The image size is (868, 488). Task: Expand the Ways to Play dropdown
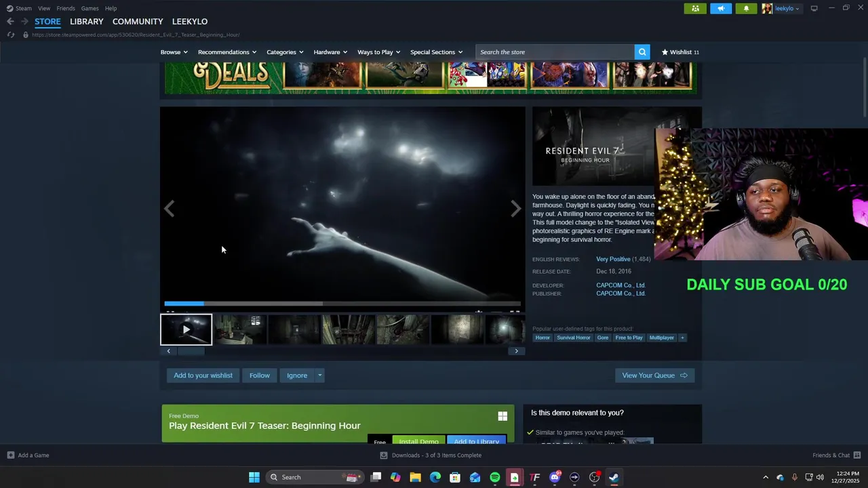pos(378,52)
